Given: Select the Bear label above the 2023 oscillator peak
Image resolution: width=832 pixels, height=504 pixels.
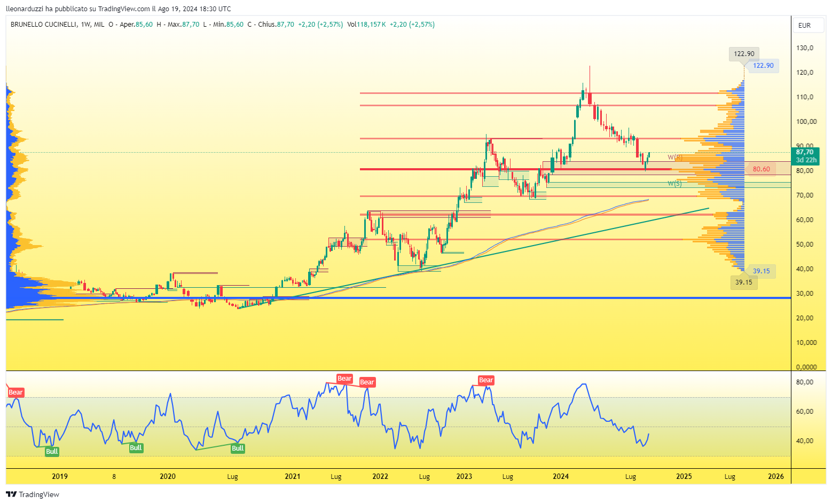Looking at the screenshot, I should point(486,380).
